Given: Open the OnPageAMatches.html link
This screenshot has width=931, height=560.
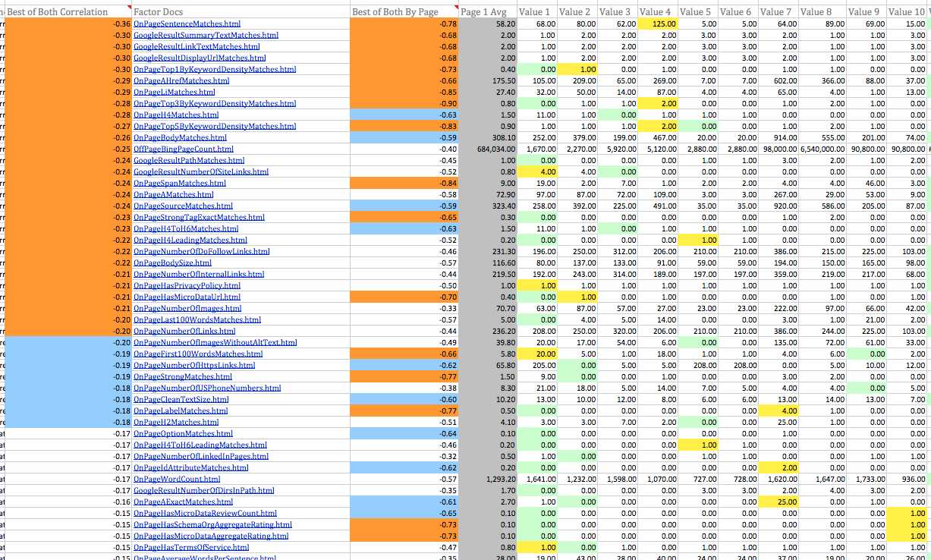Looking at the screenshot, I should 174,195.
